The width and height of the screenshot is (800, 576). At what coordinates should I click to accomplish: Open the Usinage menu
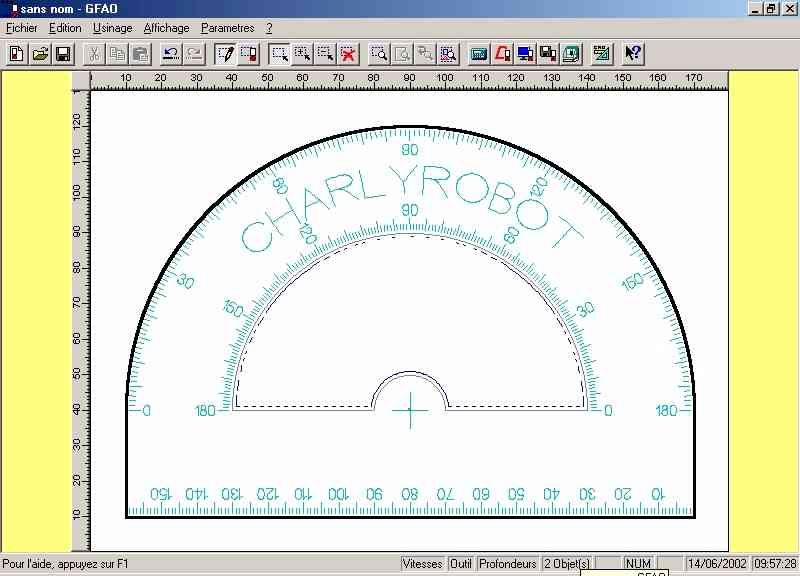click(113, 28)
